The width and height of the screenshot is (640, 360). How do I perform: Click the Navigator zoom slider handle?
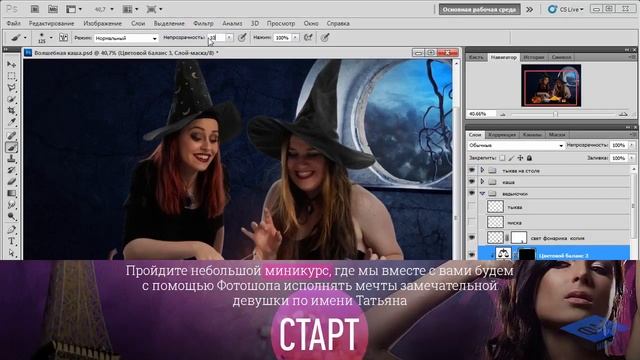click(x=556, y=114)
